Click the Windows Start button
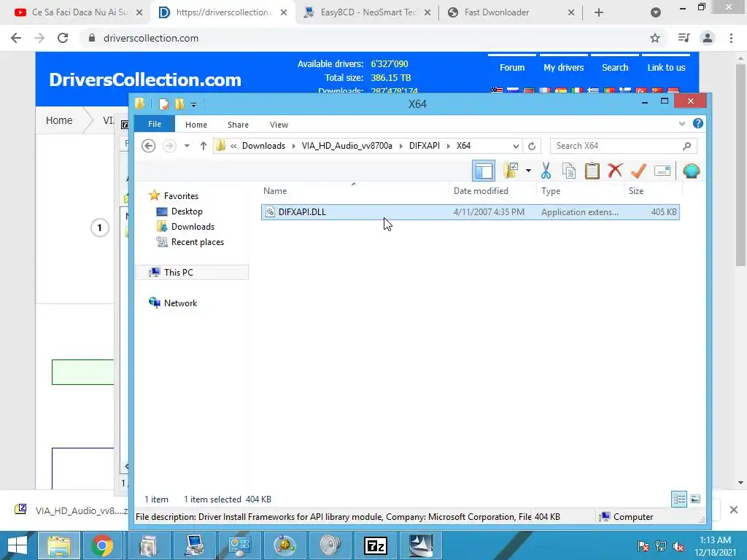 pos(18,545)
